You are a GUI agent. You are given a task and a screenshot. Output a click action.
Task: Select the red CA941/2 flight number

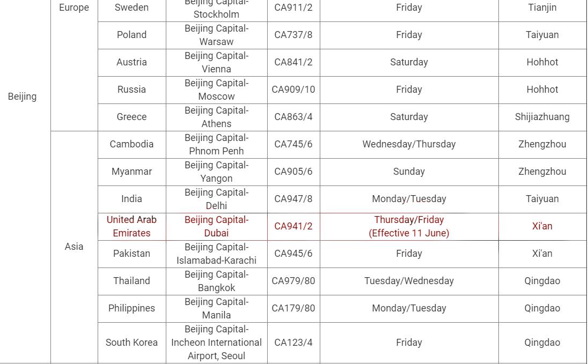293,226
